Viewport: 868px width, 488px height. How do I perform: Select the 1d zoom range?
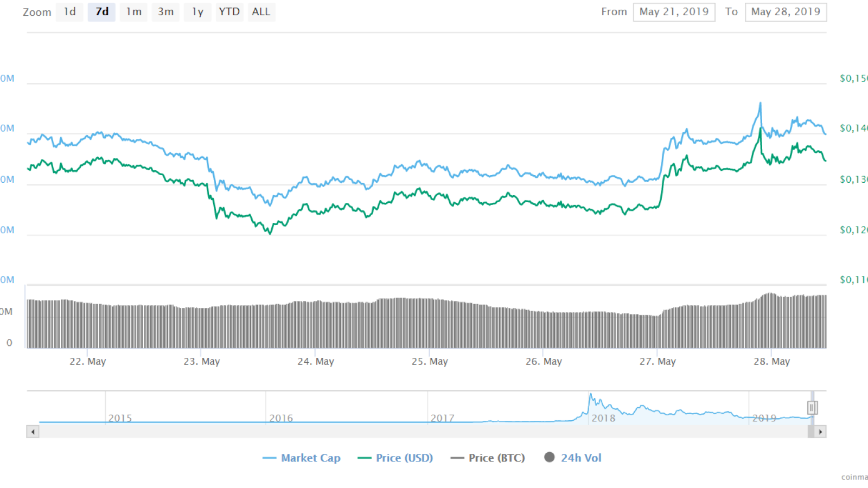coord(70,12)
